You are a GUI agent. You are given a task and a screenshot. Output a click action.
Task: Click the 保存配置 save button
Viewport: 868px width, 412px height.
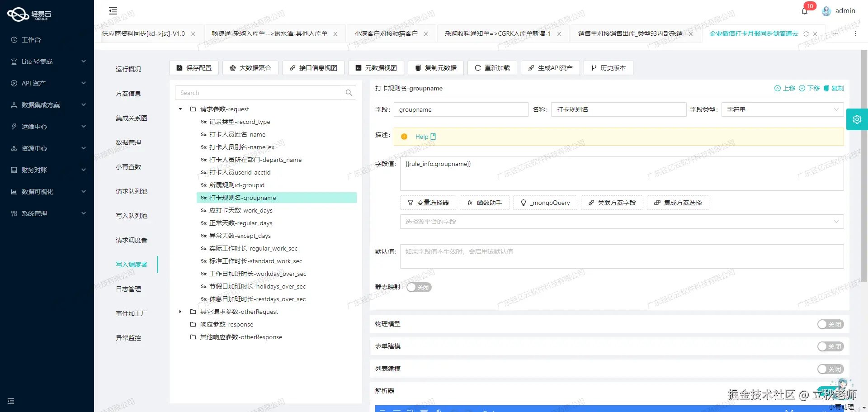point(193,68)
